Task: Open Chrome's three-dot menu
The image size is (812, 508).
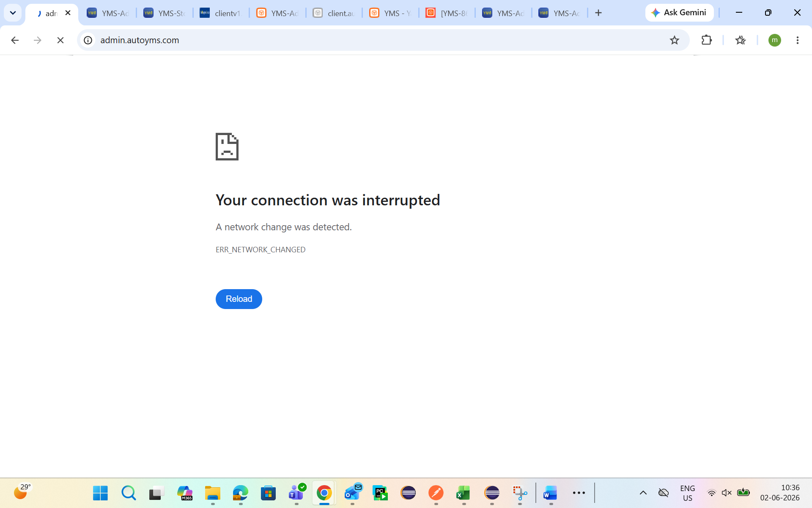Action: pos(798,40)
